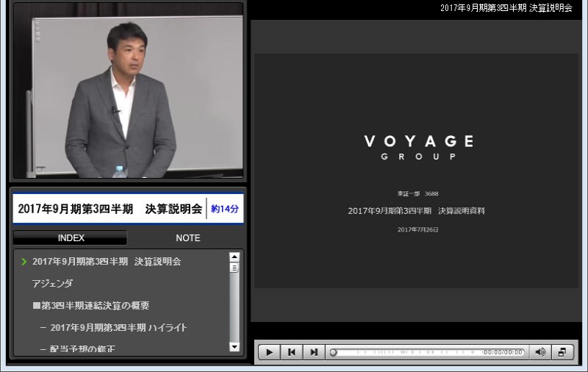Image resolution: width=588 pixels, height=372 pixels.
Task: Click the green arrow current chapter marker
Action: pyautogui.click(x=24, y=262)
